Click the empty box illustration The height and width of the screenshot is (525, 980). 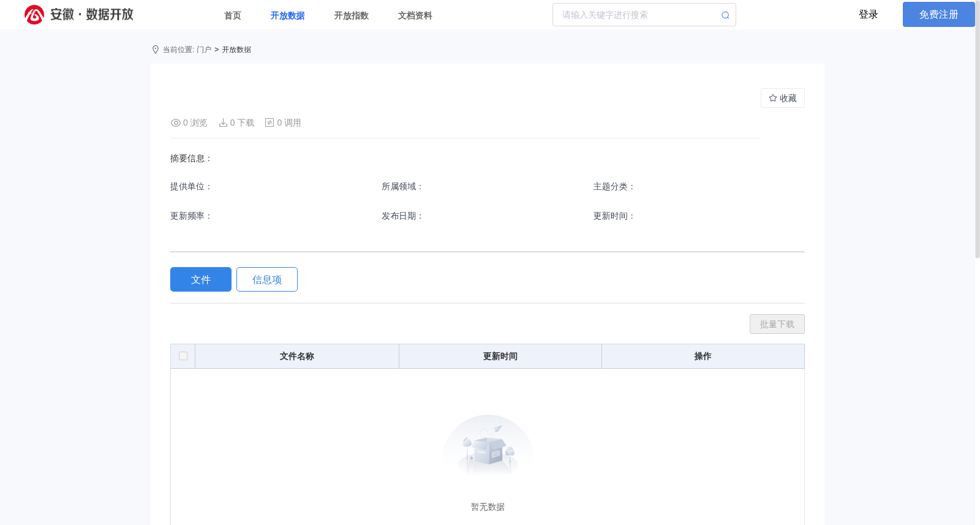(x=488, y=446)
